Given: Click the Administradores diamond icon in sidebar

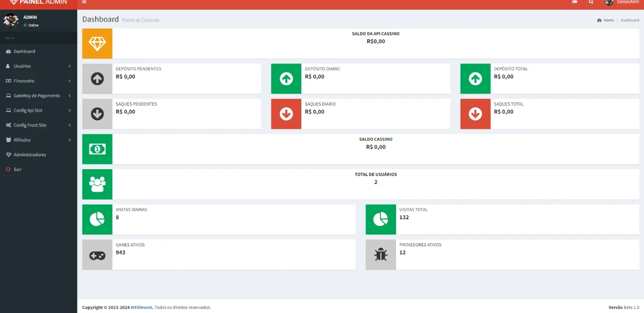Looking at the screenshot, I should (8, 154).
